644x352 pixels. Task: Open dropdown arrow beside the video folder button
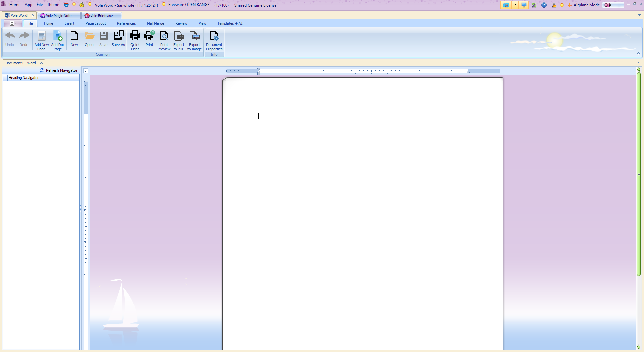coord(515,5)
